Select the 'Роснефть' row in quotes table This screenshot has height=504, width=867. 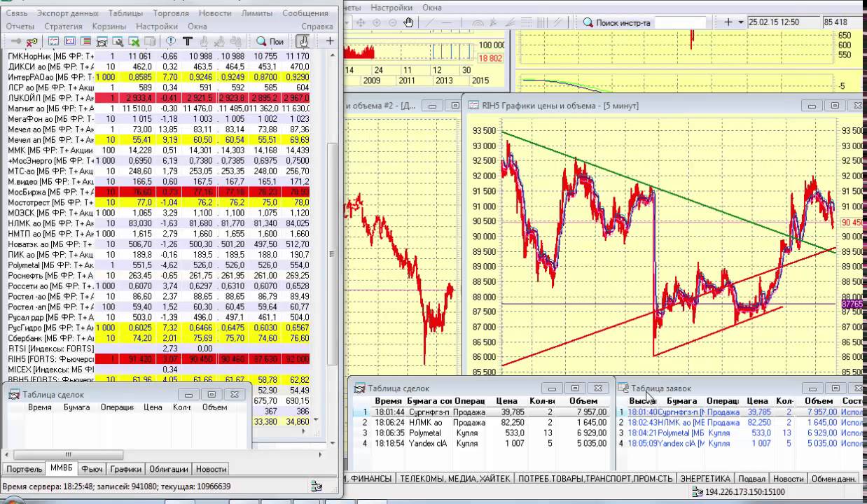(x=158, y=276)
